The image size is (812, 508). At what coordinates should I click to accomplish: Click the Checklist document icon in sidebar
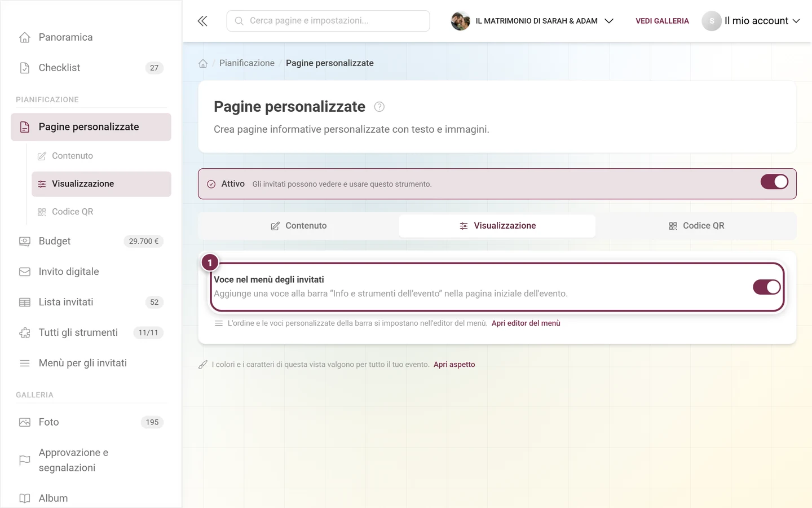[x=25, y=68]
